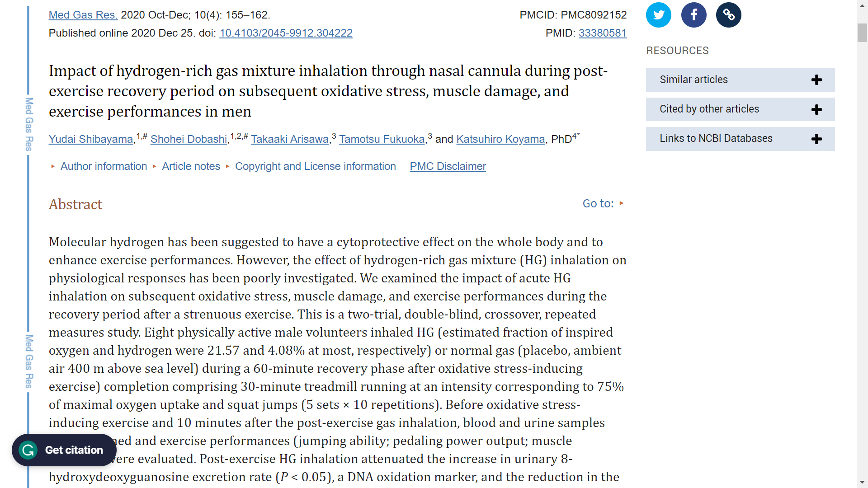This screenshot has height=488, width=868.
Task: Open Med Gas Res. journal link
Action: [83, 15]
